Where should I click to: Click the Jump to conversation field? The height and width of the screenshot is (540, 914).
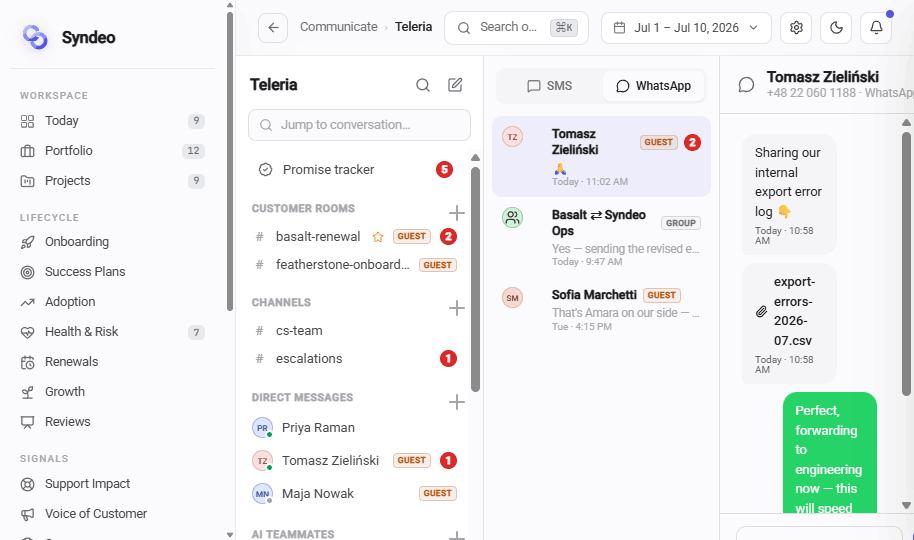(359, 125)
